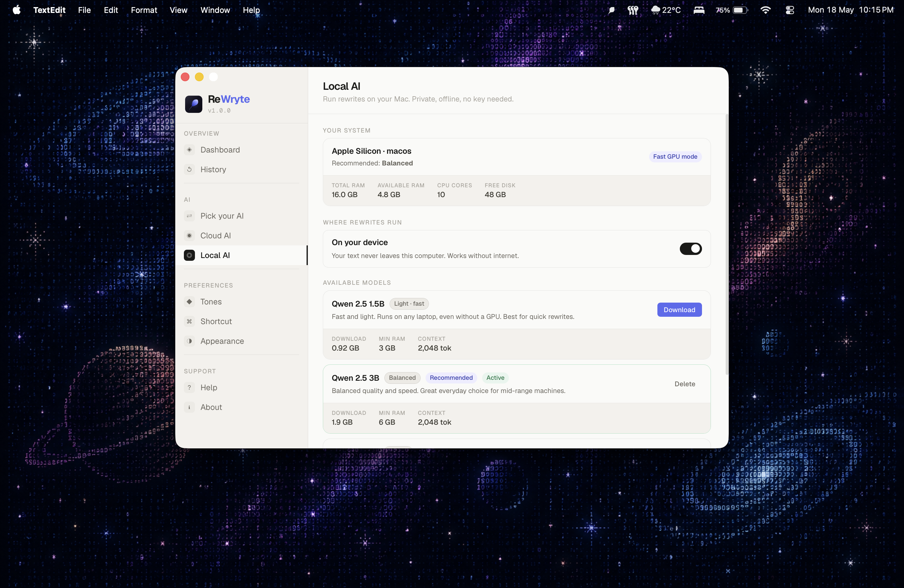Open the TextEdit menu
Image resolution: width=904 pixels, height=588 pixels.
(x=50, y=10)
